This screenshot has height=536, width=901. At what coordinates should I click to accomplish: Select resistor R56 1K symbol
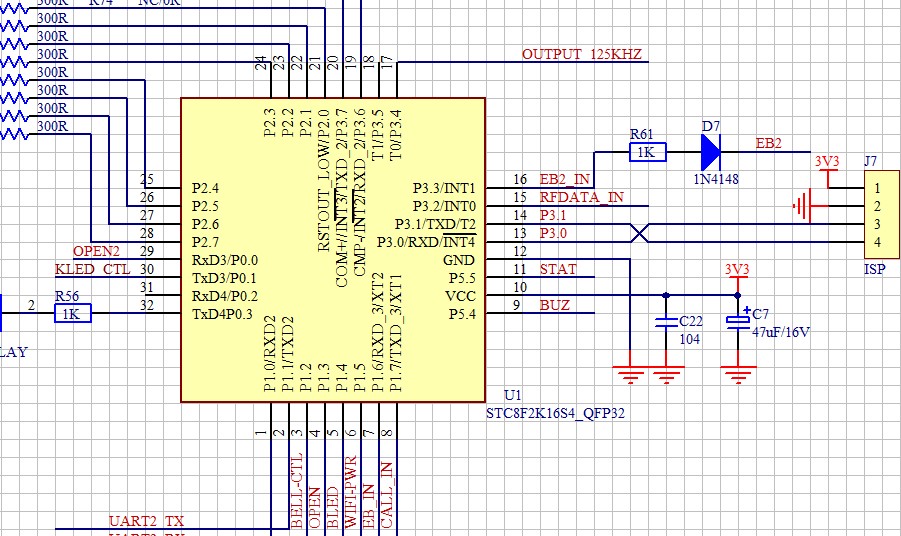coord(73,313)
